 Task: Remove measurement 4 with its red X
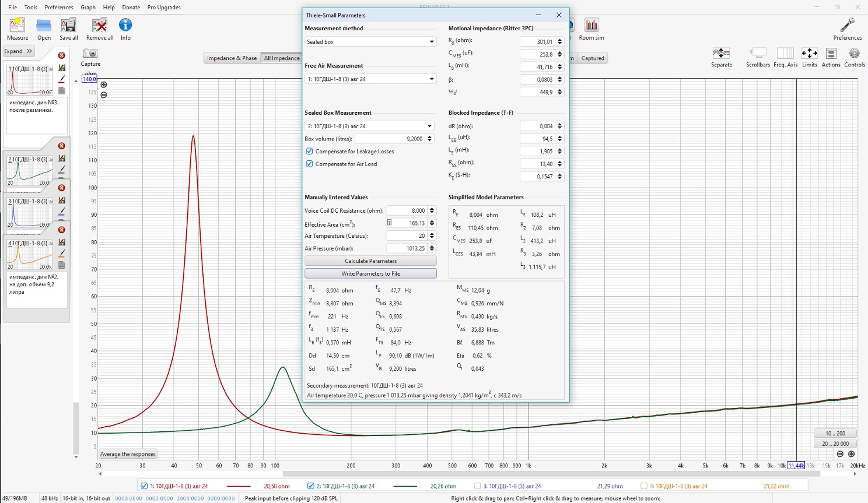click(61, 230)
